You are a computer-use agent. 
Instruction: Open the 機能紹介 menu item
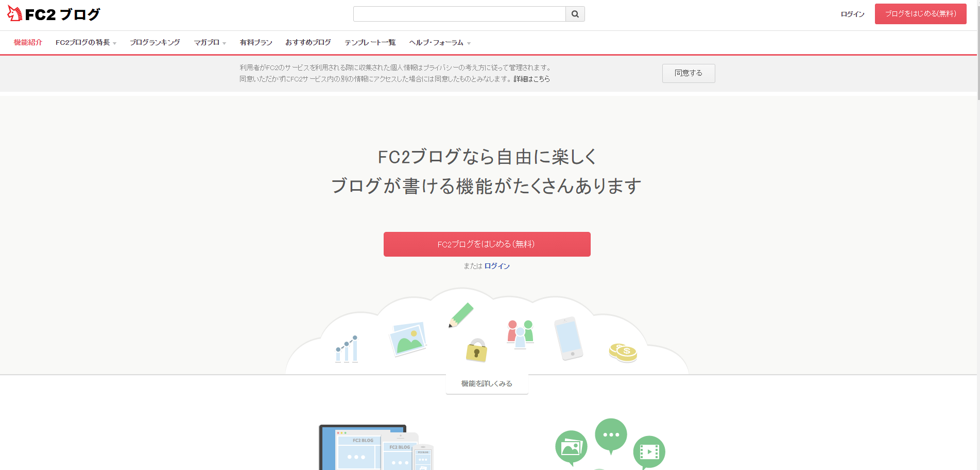(28, 43)
